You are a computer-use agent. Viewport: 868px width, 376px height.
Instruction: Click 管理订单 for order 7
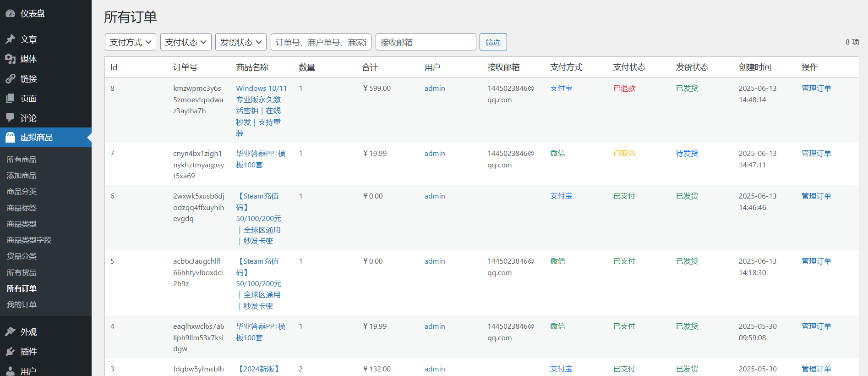(x=816, y=153)
